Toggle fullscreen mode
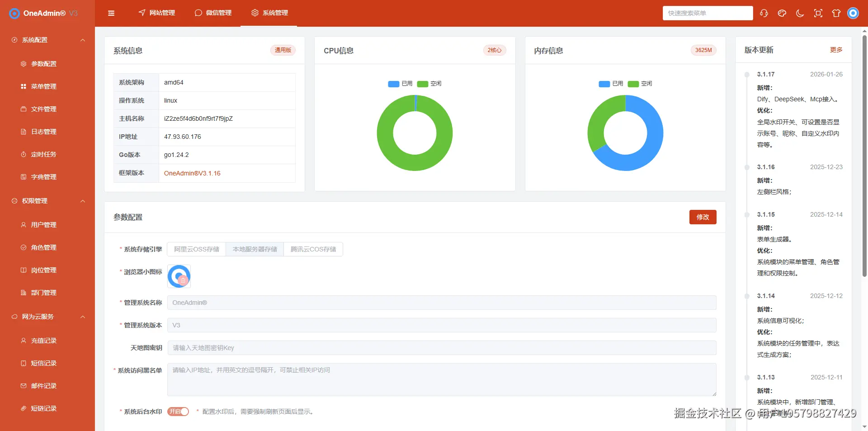This screenshot has width=868, height=431. [818, 13]
